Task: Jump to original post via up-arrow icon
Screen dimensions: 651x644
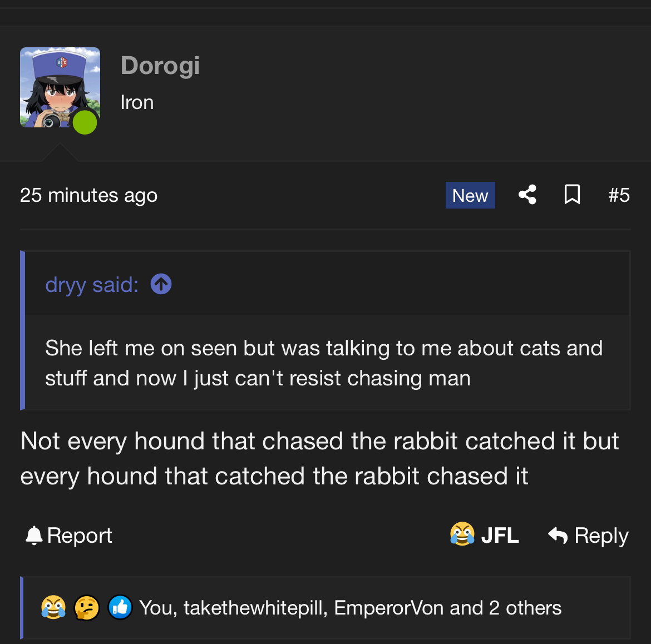Action: click(x=161, y=284)
